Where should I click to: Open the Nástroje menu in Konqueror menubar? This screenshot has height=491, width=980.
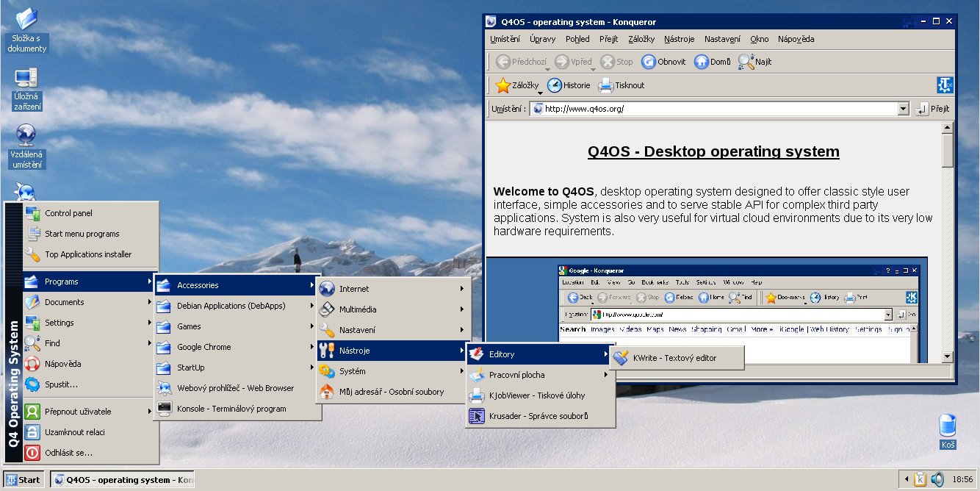point(679,39)
